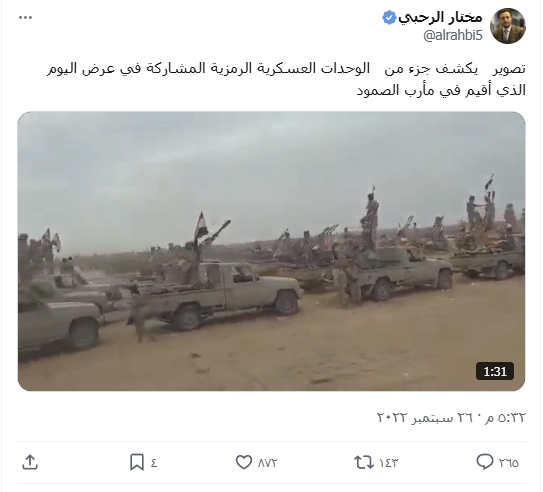The image size is (543, 492).
Task: Click the first line of tweet text
Action: pos(286,69)
